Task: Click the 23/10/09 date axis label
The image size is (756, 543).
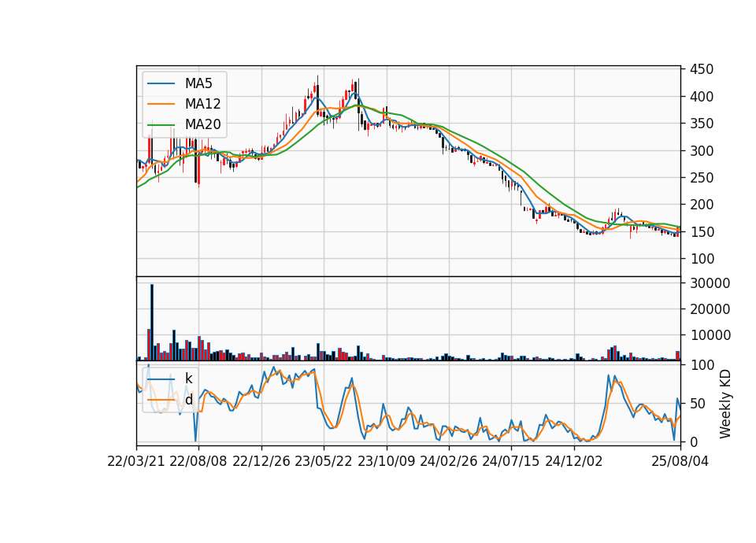Action: (x=386, y=461)
